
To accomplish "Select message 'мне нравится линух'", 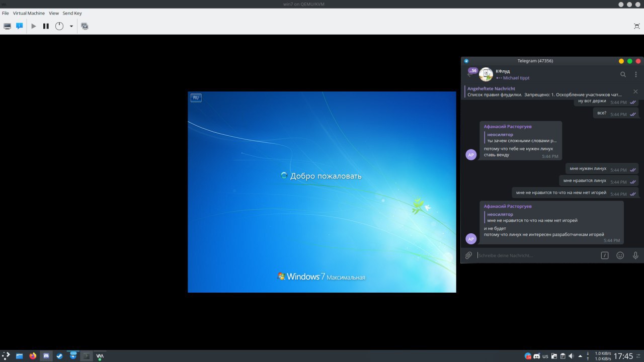I will click(x=599, y=181).
